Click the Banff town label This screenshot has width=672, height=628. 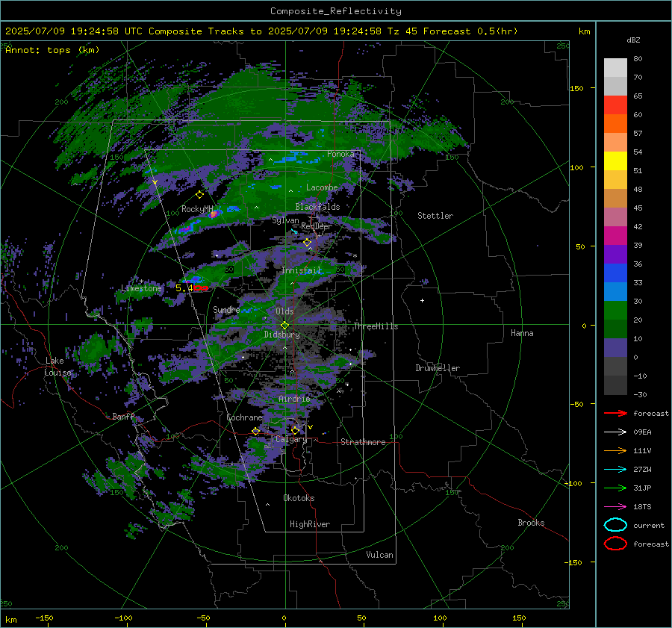123,416
